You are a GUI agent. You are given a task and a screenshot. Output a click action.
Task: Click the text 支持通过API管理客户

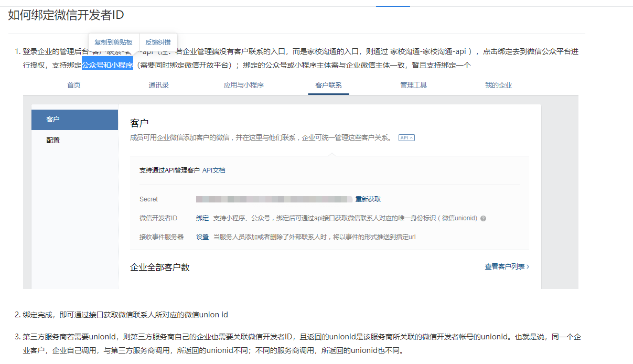(169, 170)
